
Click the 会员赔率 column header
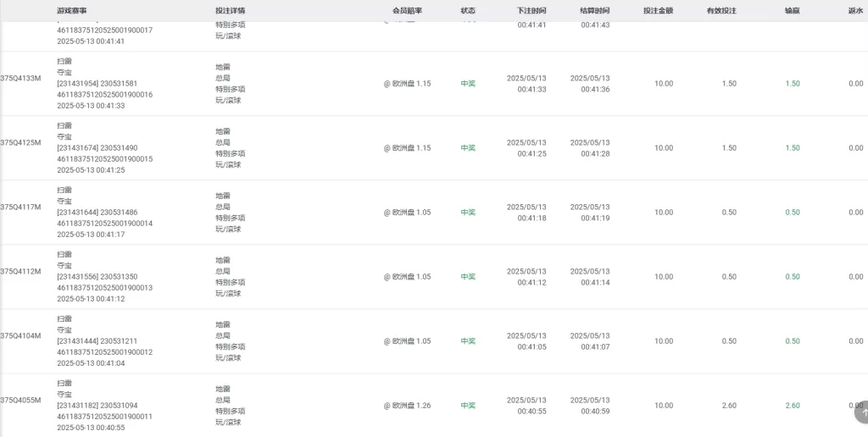pos(407,10)
